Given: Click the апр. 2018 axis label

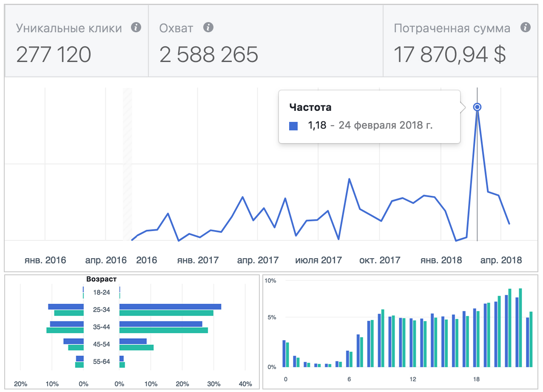Looking at the screenshot, I should coord(501,260).
